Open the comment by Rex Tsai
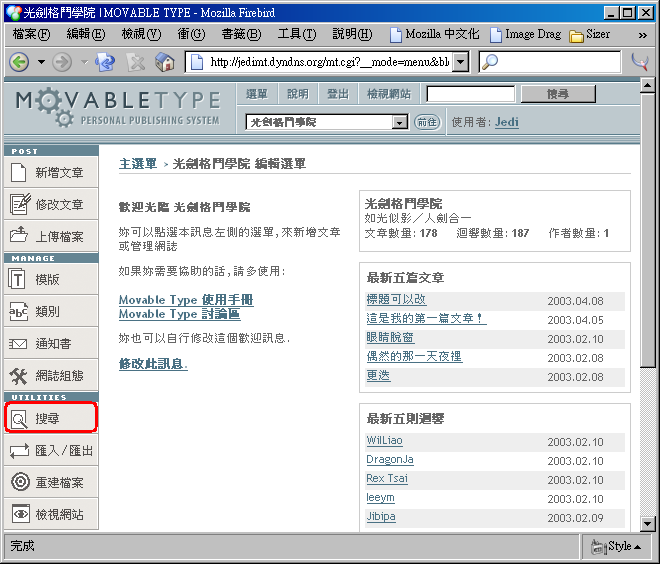Image resolution: width=660 pixels, height=564 pixels. (x=387, y=478)
